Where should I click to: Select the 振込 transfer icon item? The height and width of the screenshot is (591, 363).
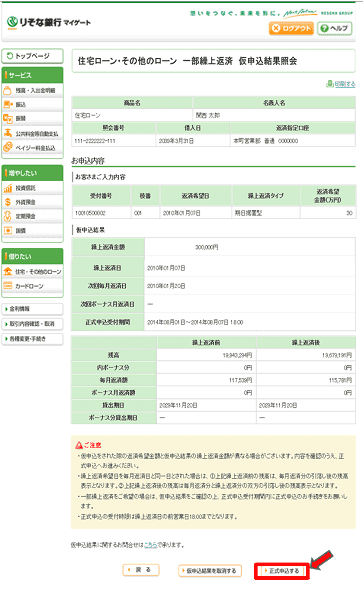(x=32, y=104)
